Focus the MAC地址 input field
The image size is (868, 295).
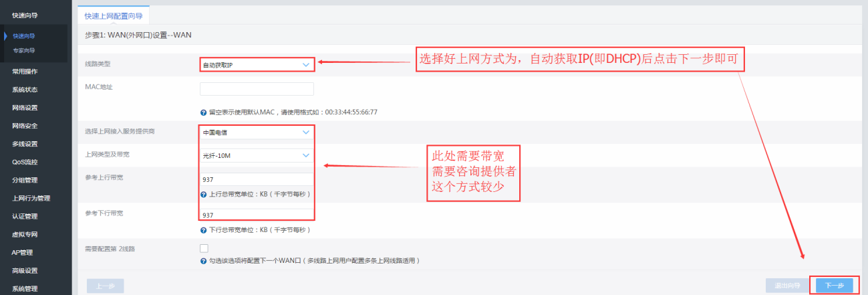coord(257,89)
